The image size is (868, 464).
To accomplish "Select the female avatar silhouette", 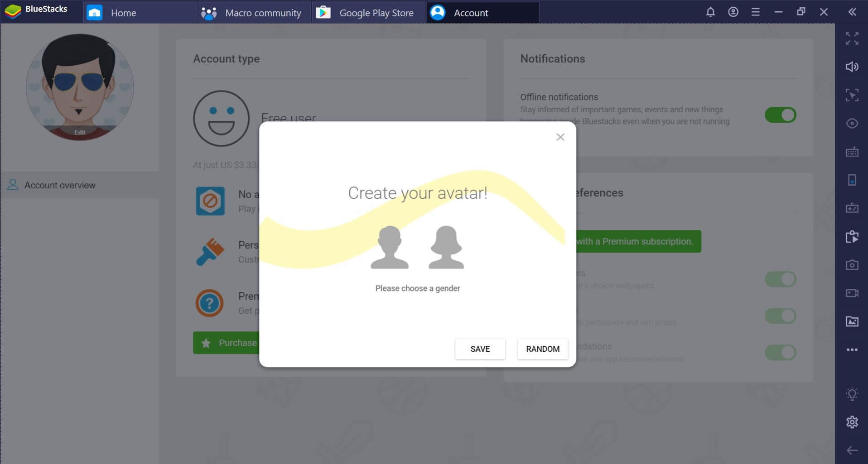I will (446, 248).
